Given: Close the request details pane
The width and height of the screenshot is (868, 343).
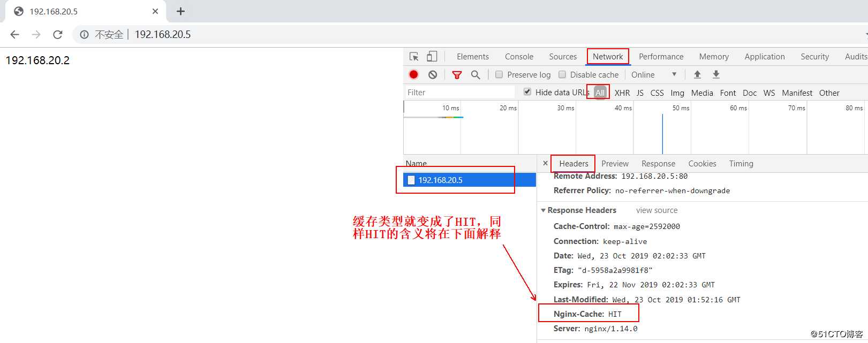Looking at the screenshot, I should tap(545, 163).
